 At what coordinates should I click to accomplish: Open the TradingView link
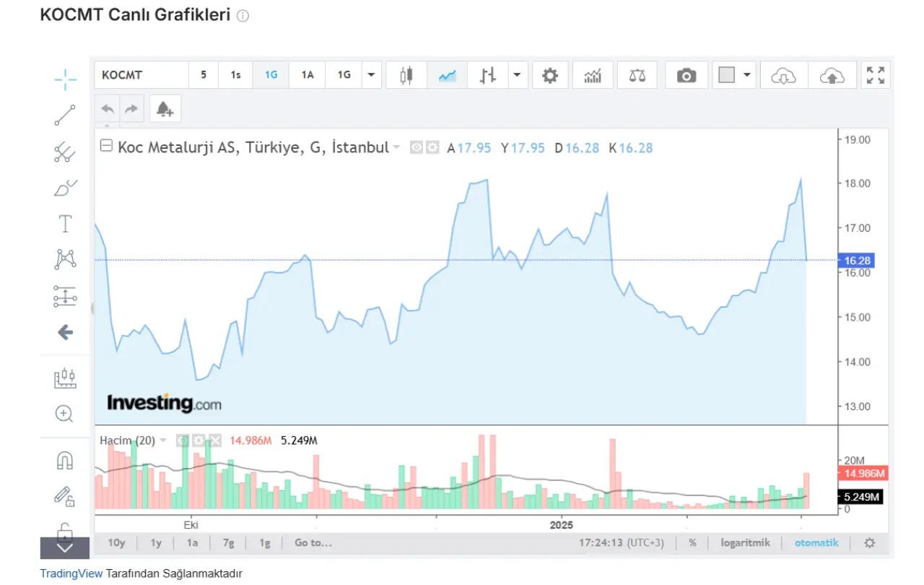tap(71, 573)
